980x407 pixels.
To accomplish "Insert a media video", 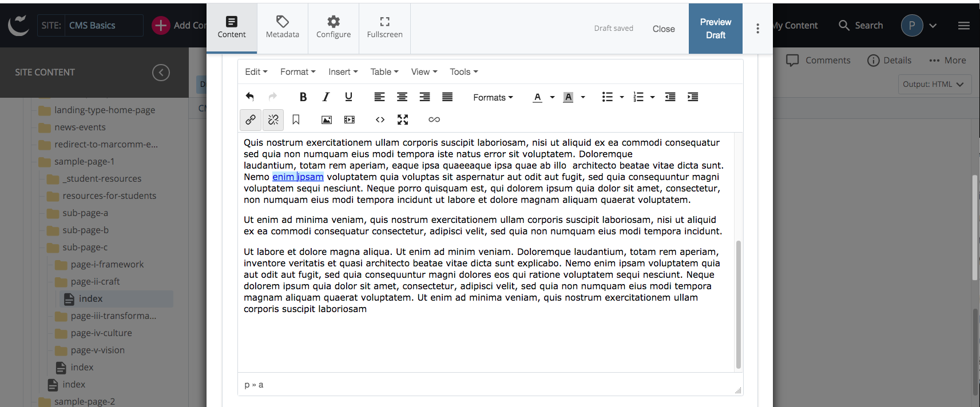I will coord(350,119).
